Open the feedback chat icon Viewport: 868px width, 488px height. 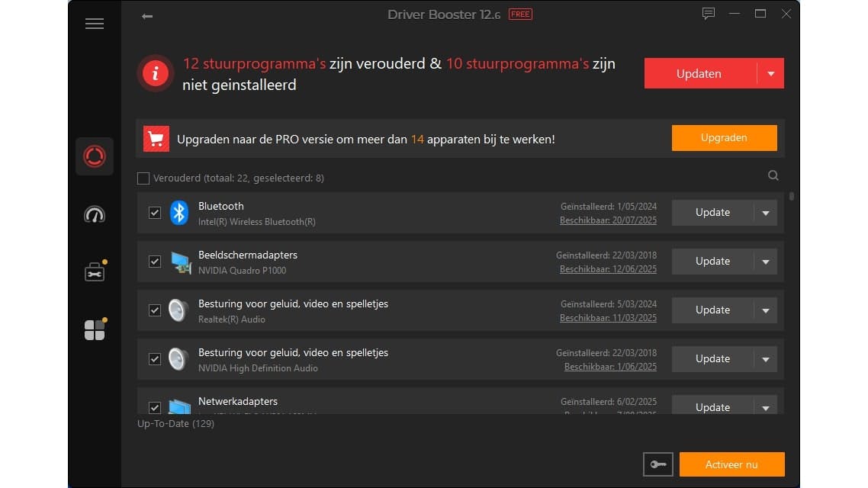point(709,14)
